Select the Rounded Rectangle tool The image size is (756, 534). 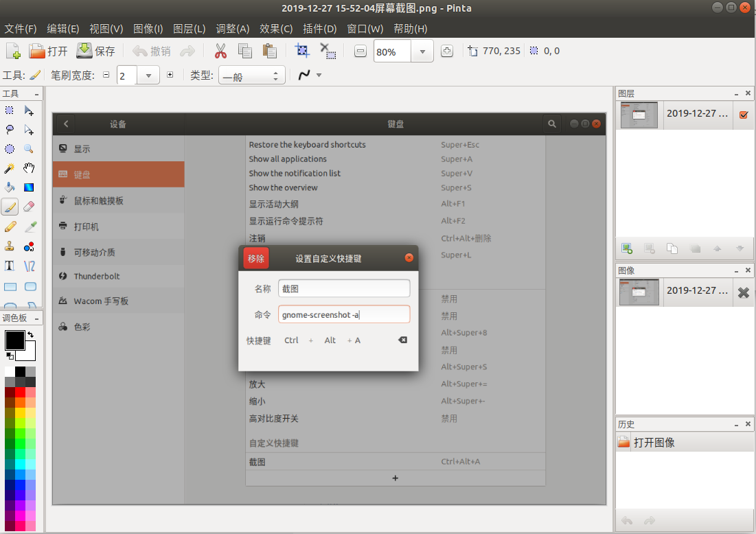pyautogui.click(x=30, y=287)
